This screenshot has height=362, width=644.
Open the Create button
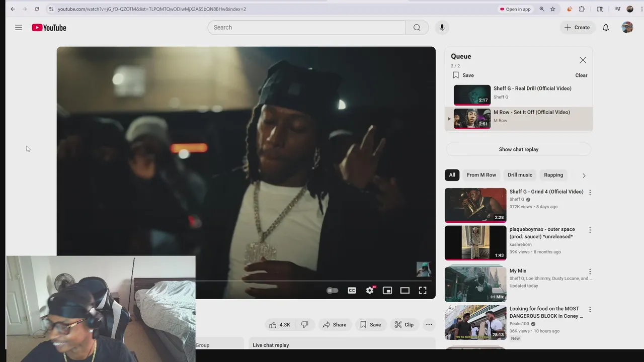click(577, 28)
